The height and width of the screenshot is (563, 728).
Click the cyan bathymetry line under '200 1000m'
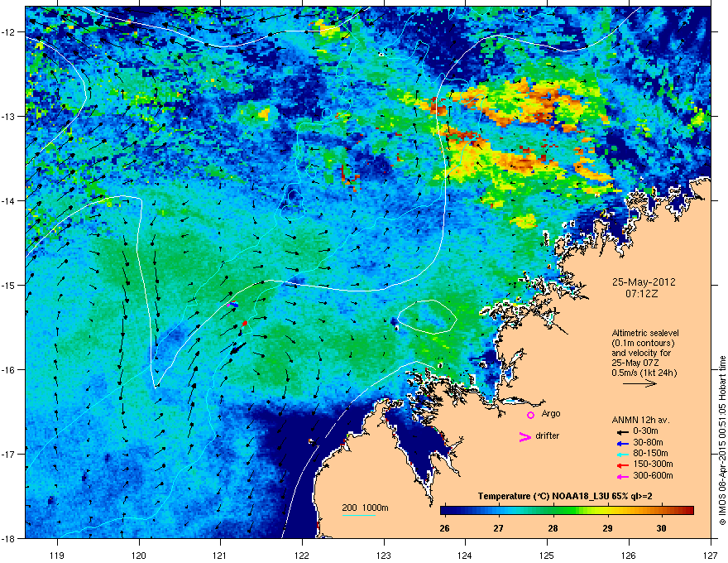point(358,515)
